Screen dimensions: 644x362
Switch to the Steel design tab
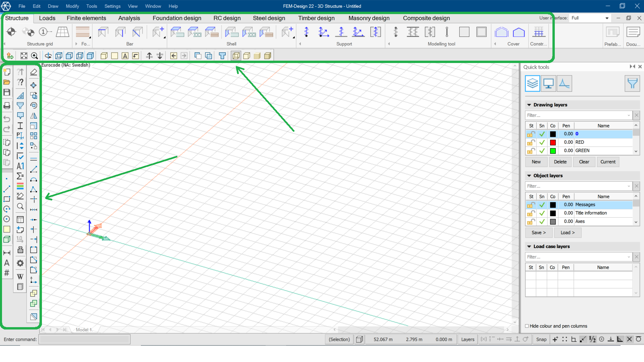click(269, 18)
